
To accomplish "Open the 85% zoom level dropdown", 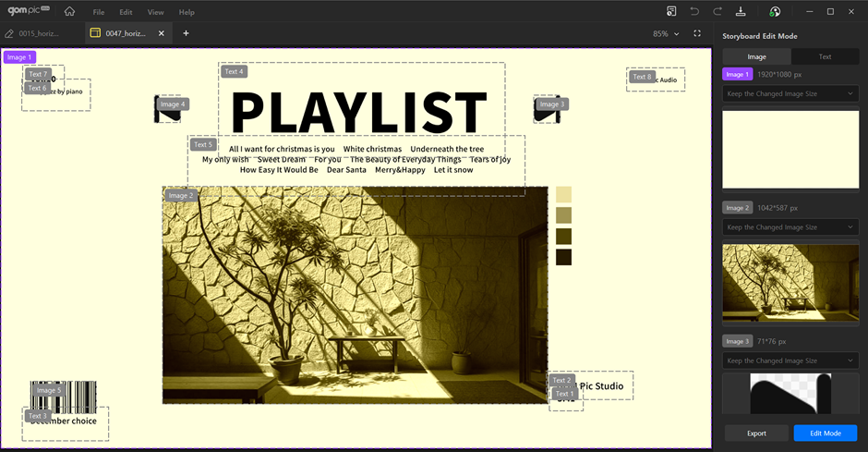I will click(665, 33).
